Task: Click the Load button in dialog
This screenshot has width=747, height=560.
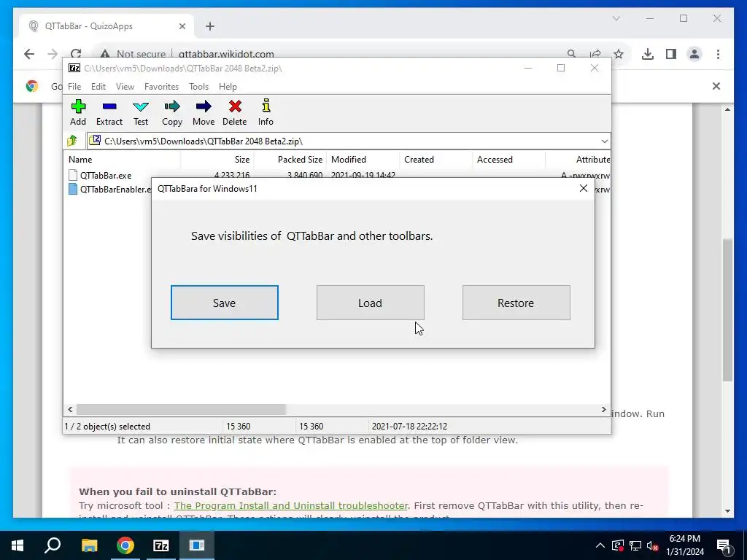Action: point(370,303)
